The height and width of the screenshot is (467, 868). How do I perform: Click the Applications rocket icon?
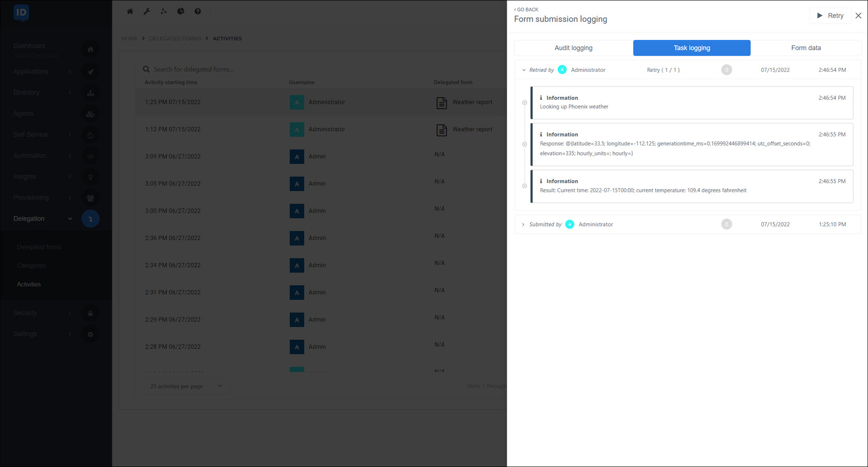pos(90,72)
